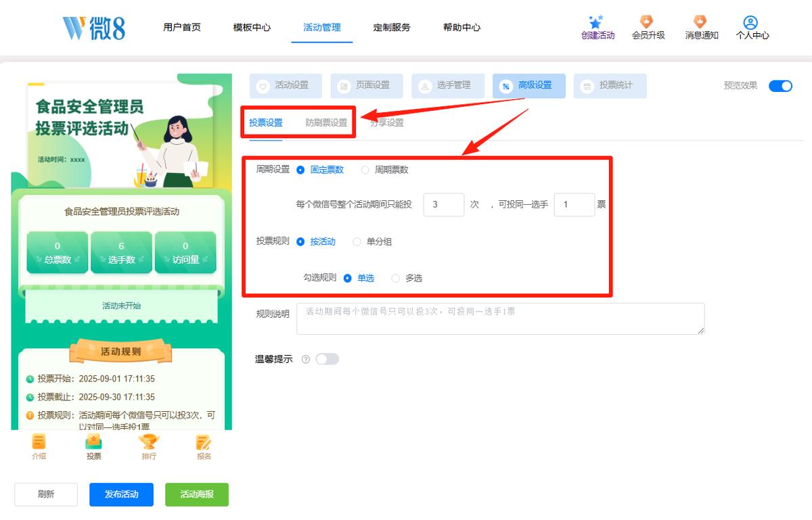Viewport: 812px width, 520px height.
Task: Click the 总票数 stat card
Action: point(58,253)
